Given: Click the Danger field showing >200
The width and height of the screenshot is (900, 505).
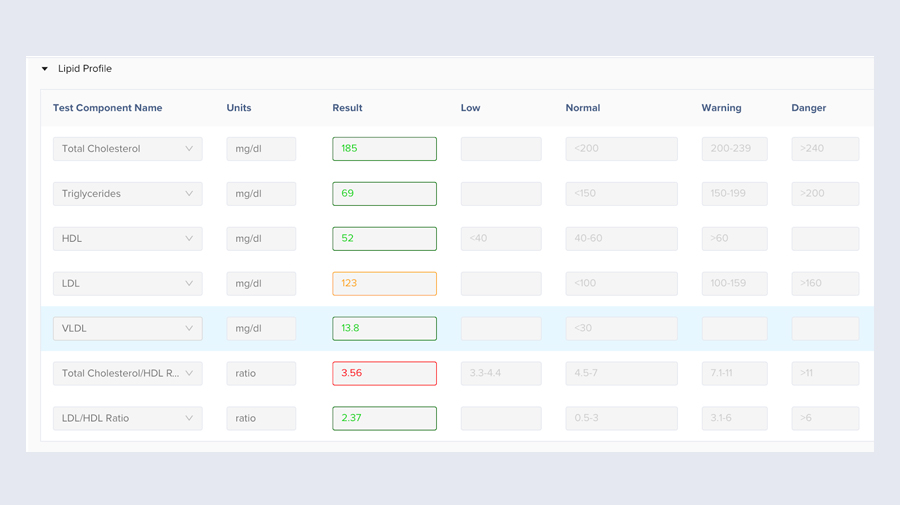Looking at the screenshot, I should [825, 193].
